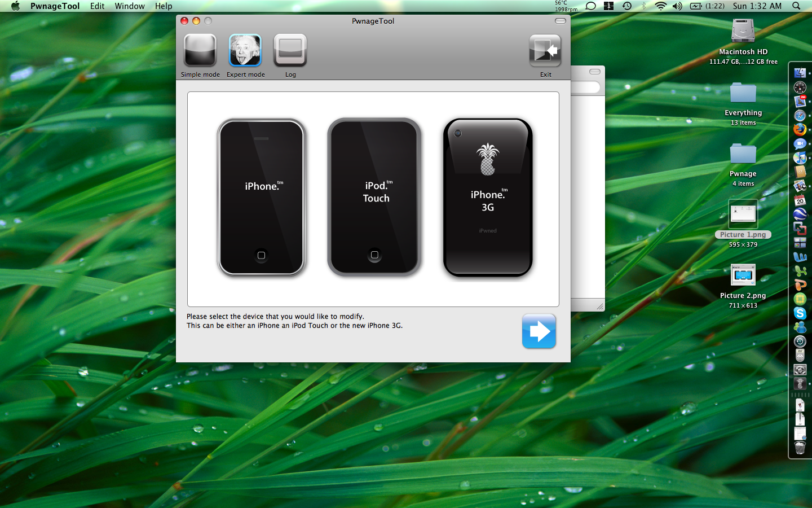Toggle PwnageTool toolbar with the pill button

point(561,21)
